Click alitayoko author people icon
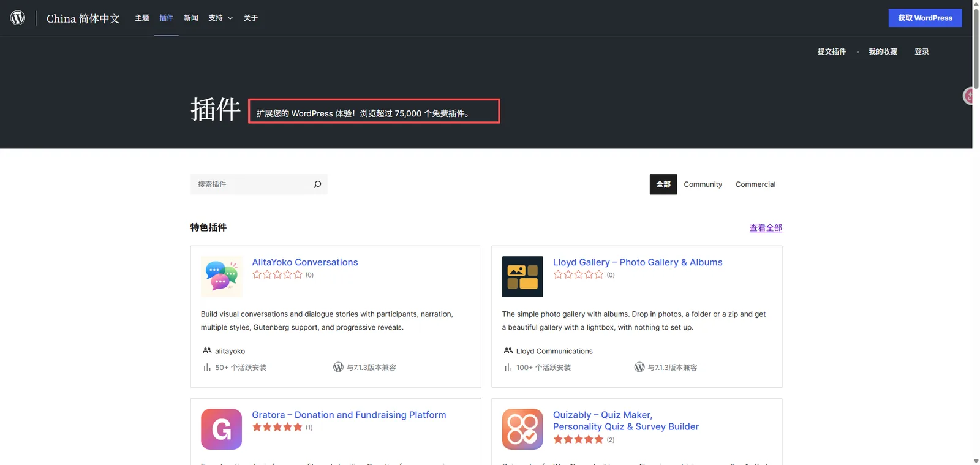The image size is (980, 465). 207,350
